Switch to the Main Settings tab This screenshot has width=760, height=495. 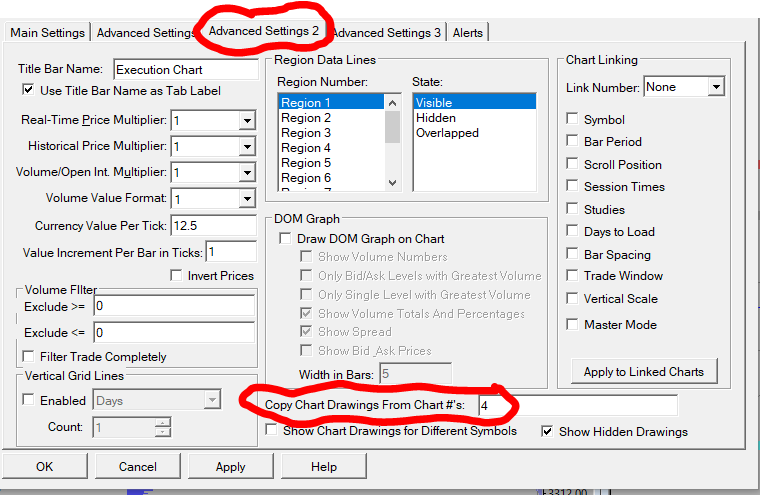pos(47,33)
